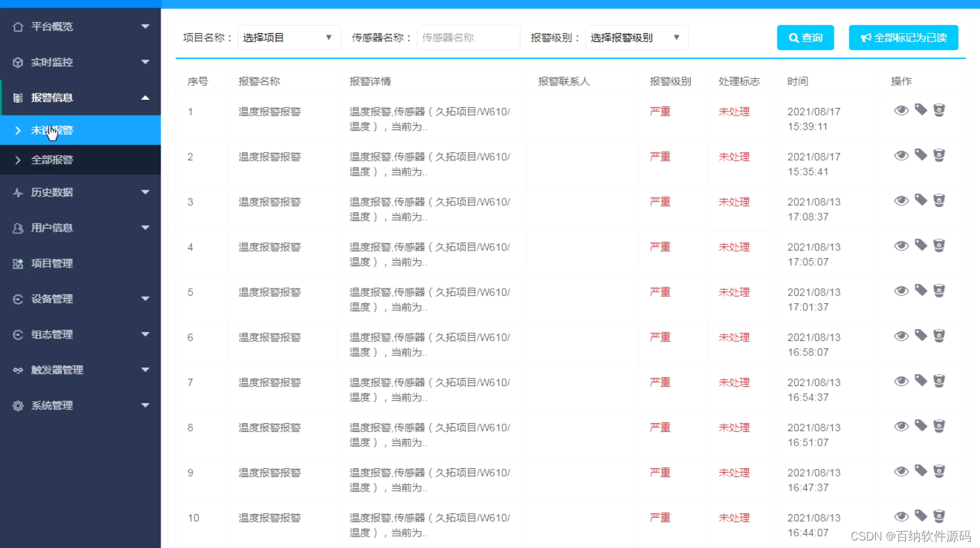Image resolution: width=980 pixels, height=548 pixels.
Task: Click the delete trash icon in row 10
Action: [939, 517]
